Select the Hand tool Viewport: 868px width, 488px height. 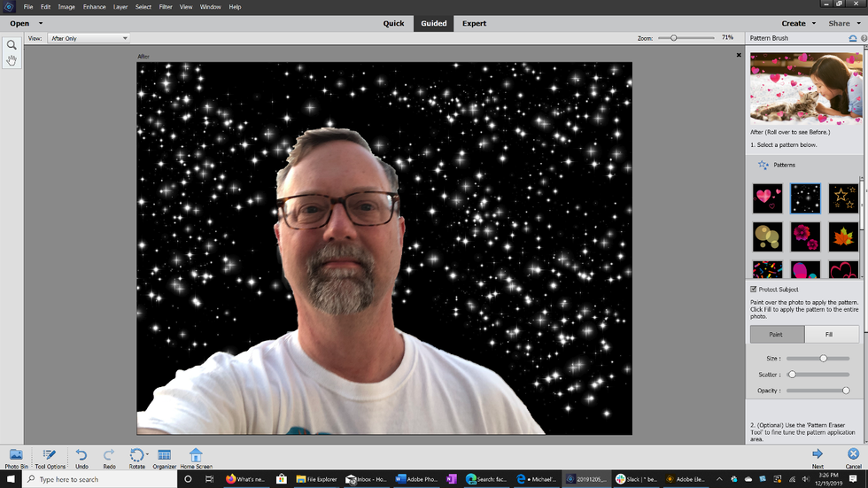click(12, 60)
